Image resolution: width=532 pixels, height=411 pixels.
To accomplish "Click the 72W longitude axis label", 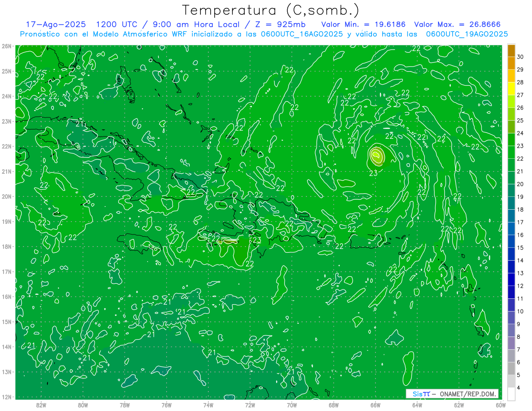I will point(250,404).
